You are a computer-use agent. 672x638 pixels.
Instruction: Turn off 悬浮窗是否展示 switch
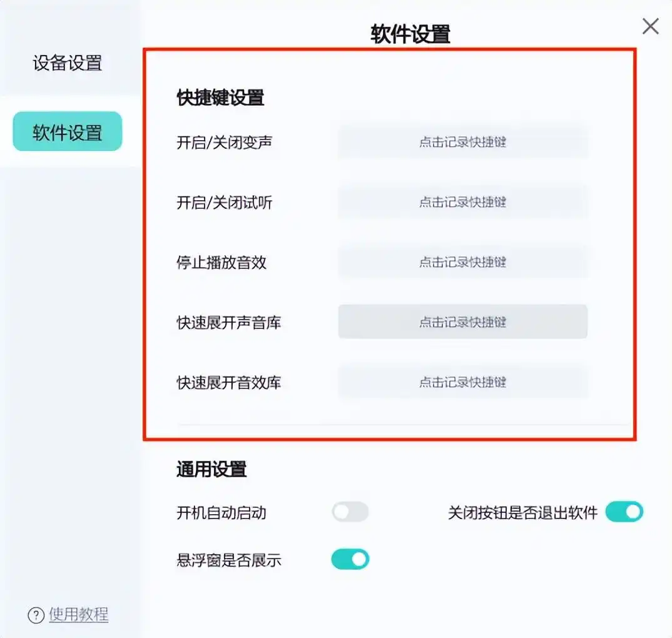tap(350, 559)
